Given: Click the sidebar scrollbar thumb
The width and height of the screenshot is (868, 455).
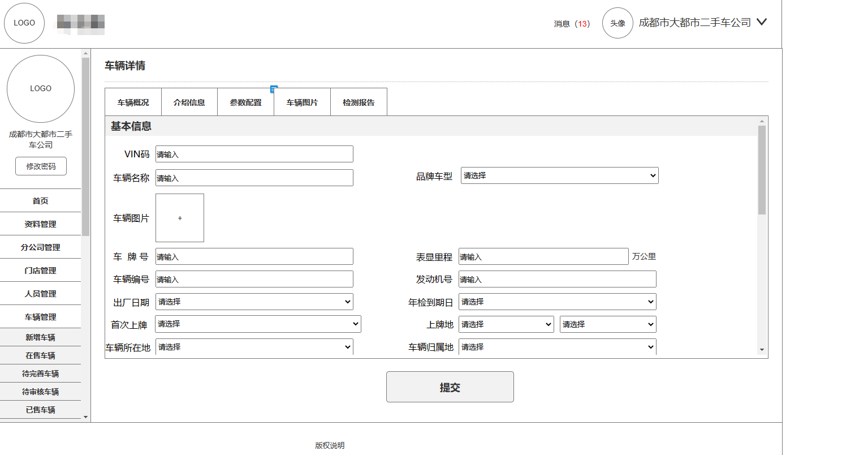Looking at the screenshot, I should point(85,146).
